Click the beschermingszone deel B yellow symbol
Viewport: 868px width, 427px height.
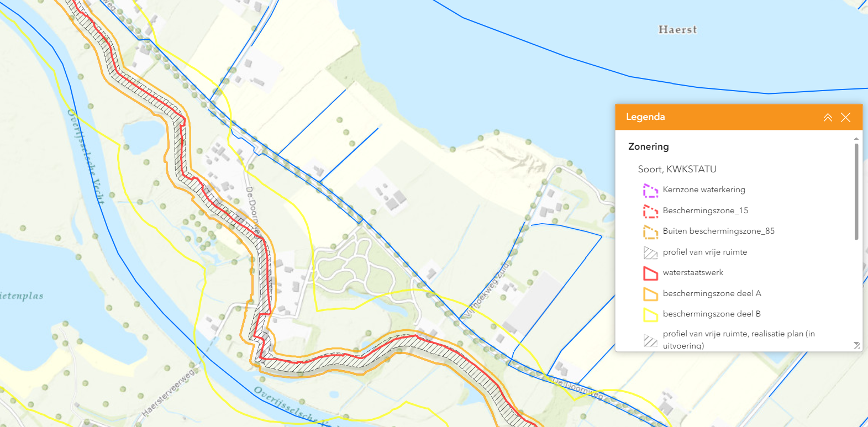pyautogui.click(x=650, y=314)
